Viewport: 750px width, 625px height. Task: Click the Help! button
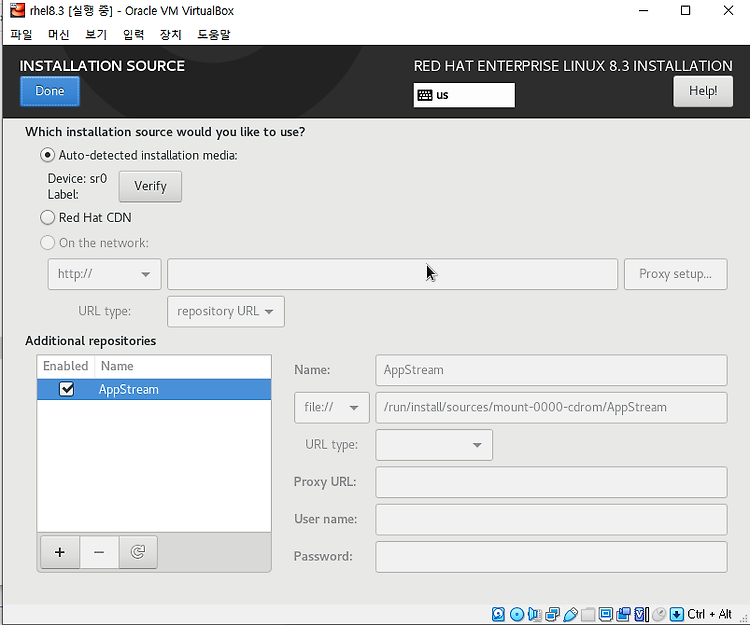(703, 91)
